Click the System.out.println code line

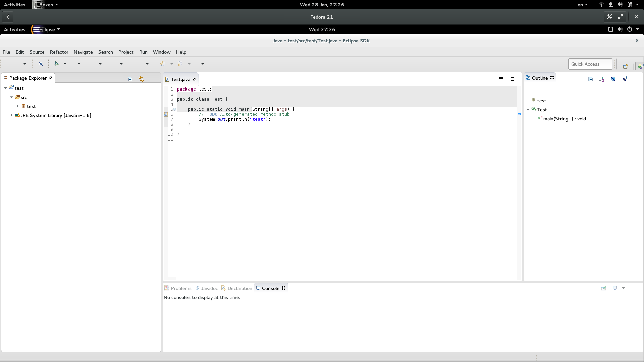[234, 119]
